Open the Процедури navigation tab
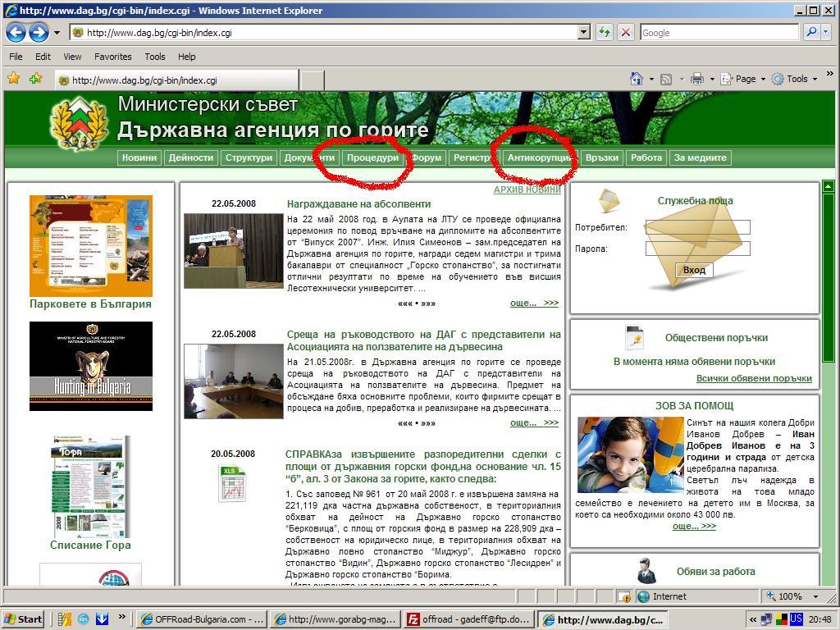 [x=373, y=157]
